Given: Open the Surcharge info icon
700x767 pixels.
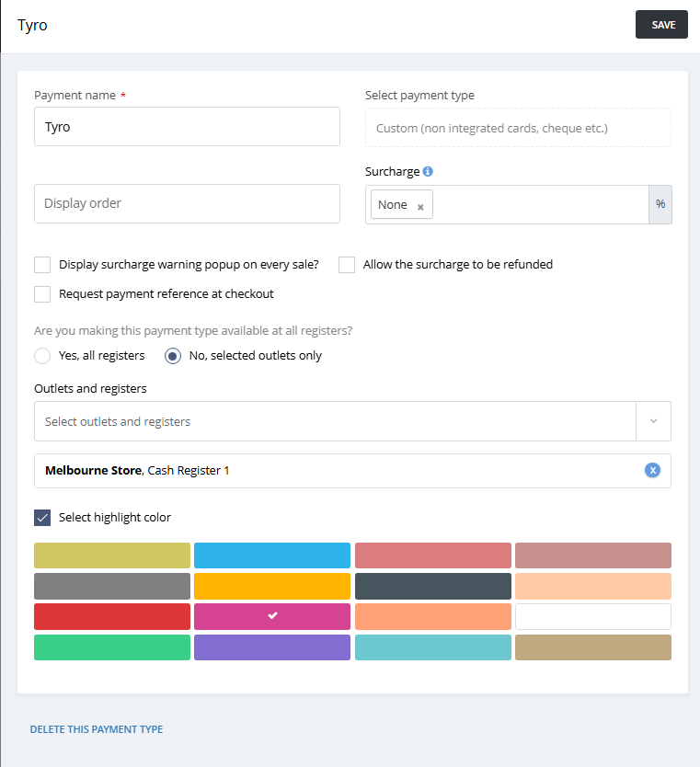Looking at the screenshot, I should pos(428,172).
